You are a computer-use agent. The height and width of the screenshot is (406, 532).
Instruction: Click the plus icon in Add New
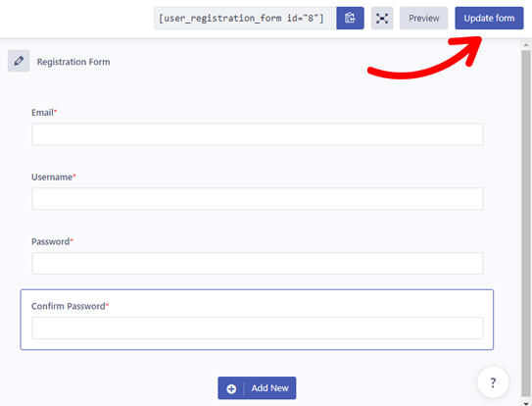[231, 388]
